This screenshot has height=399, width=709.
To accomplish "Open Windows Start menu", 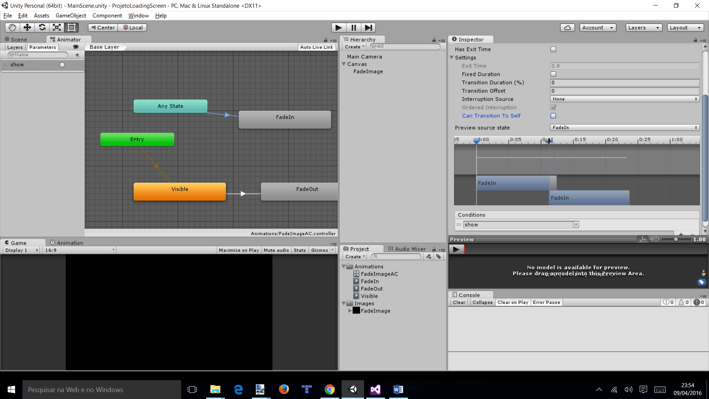I will pos(11,390).
